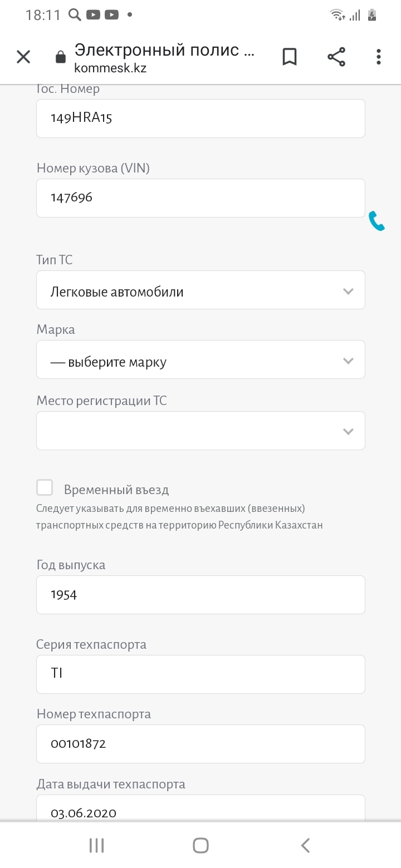Tap the Android home button

(200, 846)
